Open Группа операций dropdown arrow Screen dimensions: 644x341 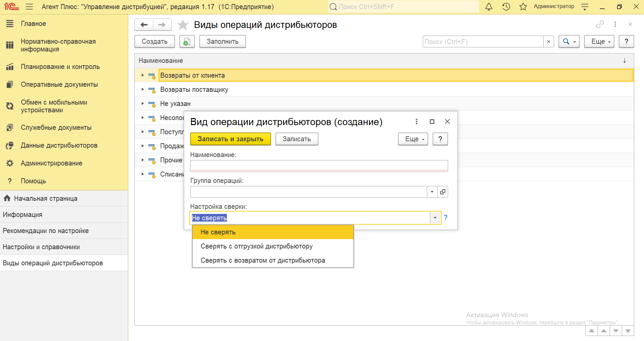[x=432, y=192]
